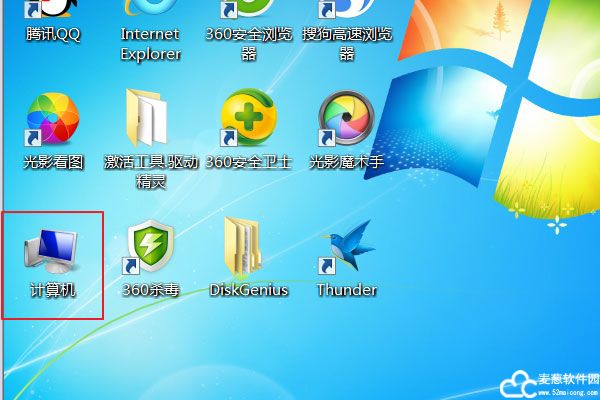Click the Thunder blue bird icon
This screenshot has width=600, height=400.
[346, 247]
